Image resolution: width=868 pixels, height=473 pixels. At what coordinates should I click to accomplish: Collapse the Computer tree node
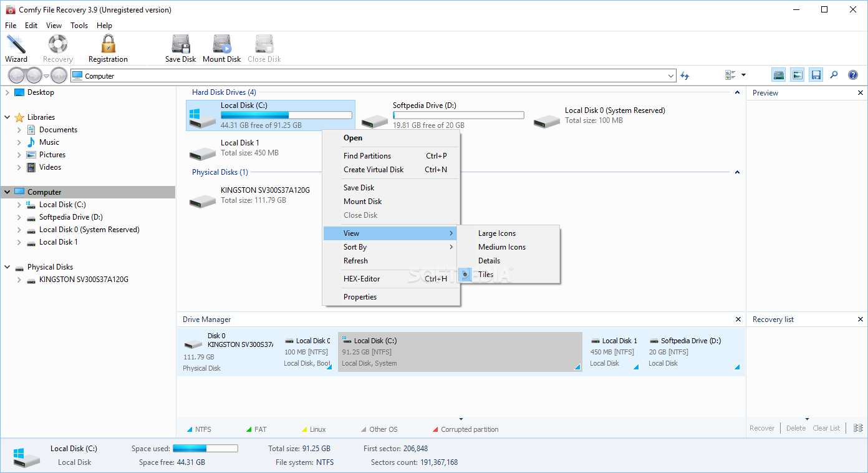point(7,192)
